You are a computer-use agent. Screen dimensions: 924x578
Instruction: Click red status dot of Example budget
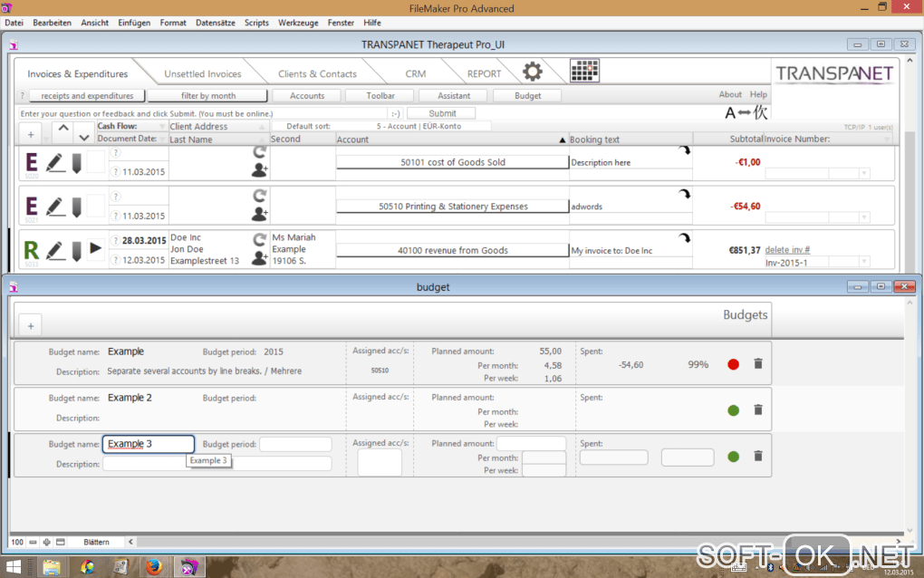[x=733, y=365]
